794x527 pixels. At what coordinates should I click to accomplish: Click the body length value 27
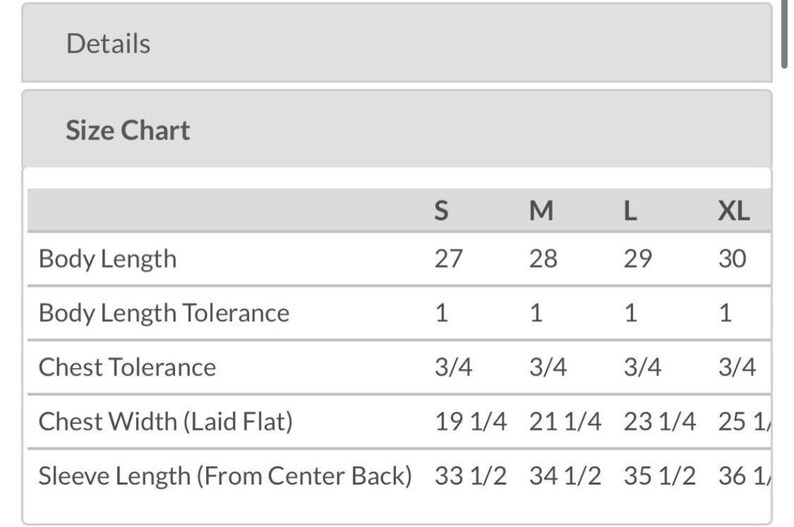(448, 259)
